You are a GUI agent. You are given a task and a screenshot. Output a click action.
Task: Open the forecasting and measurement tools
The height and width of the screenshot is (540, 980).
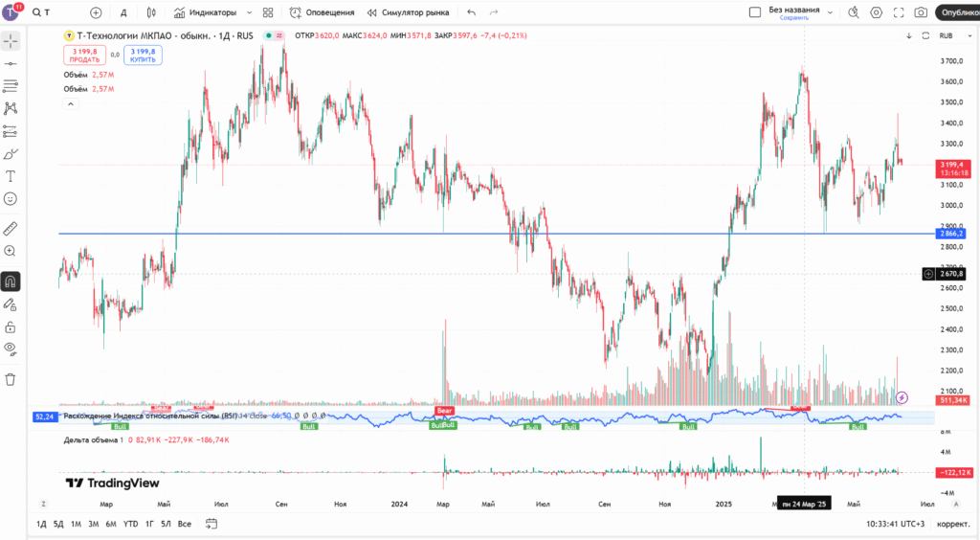click(11, 131)
